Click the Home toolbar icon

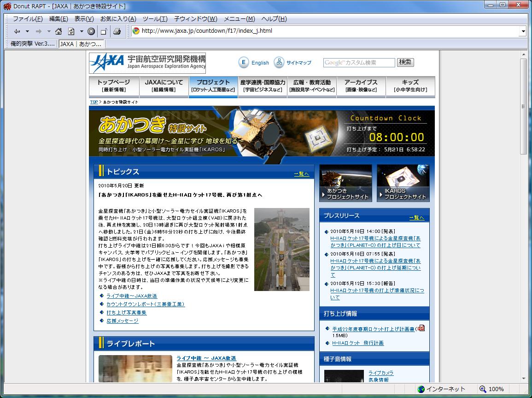pos(58,31)
